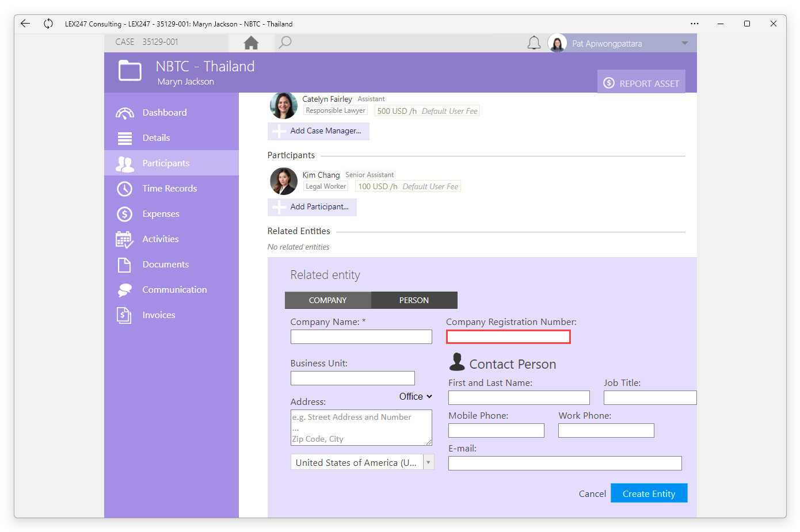This screenshot has height=532, width=800.
Task: Click the 500 USD /h fee field
Action: pos(427,111)
